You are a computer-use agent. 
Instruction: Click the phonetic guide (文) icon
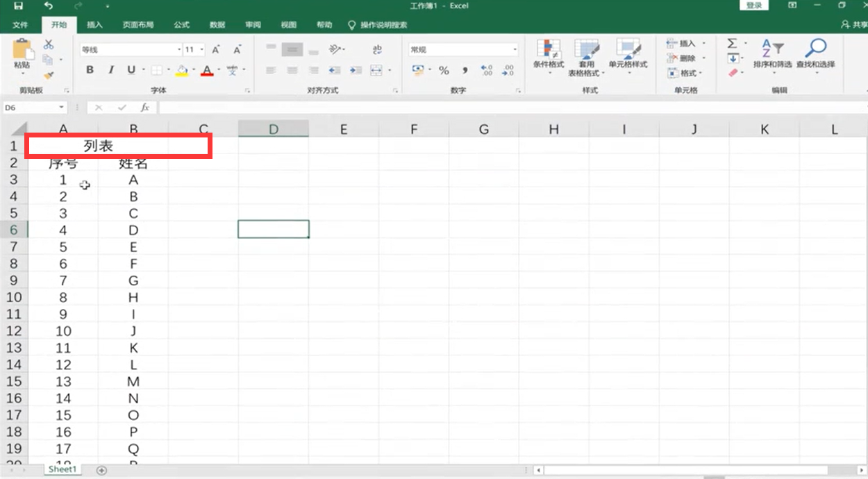coord(232,70)
